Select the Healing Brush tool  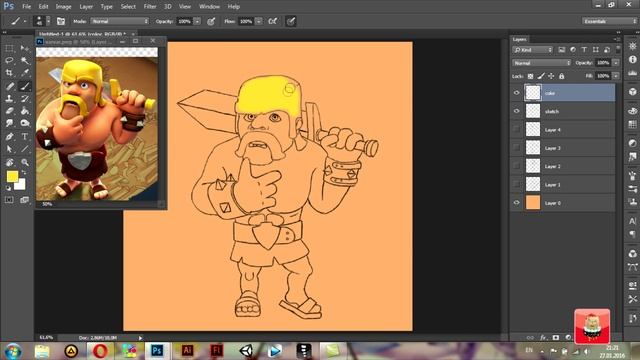pyautogui.click(x=9, y=86)
